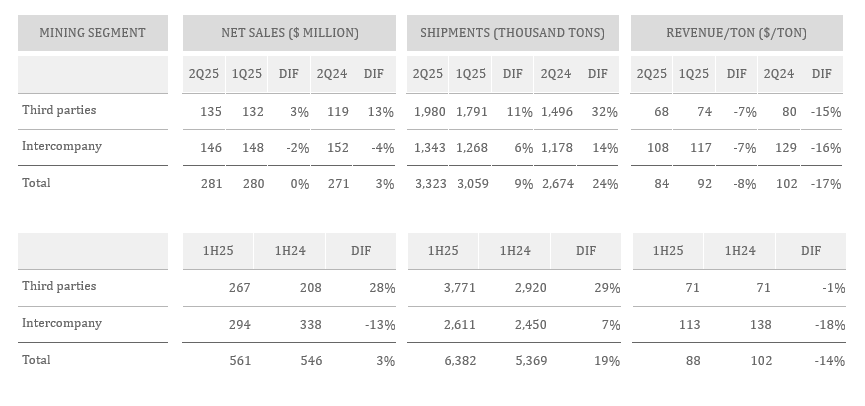Select the Net Sales ($ Million) header

[289, 33]
